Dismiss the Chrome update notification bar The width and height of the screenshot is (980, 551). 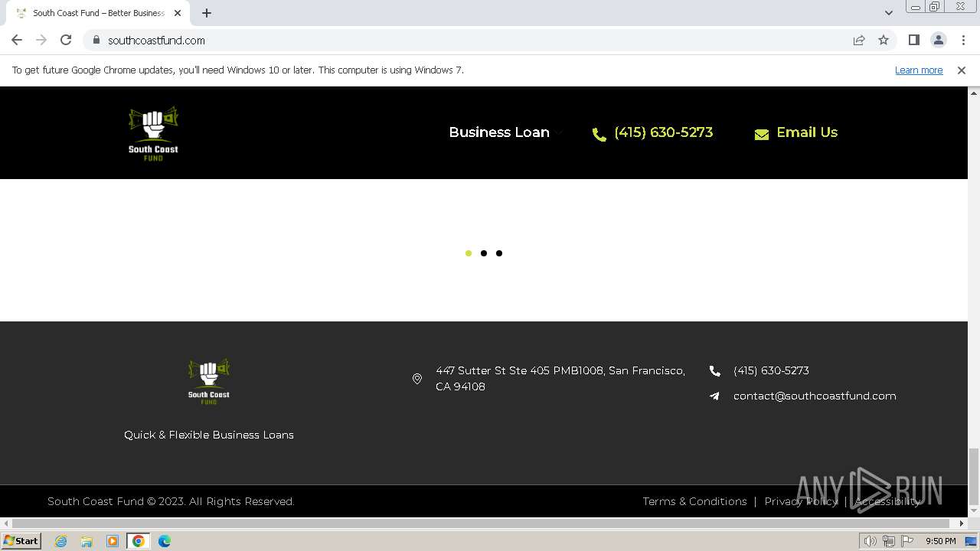[962, 70]
